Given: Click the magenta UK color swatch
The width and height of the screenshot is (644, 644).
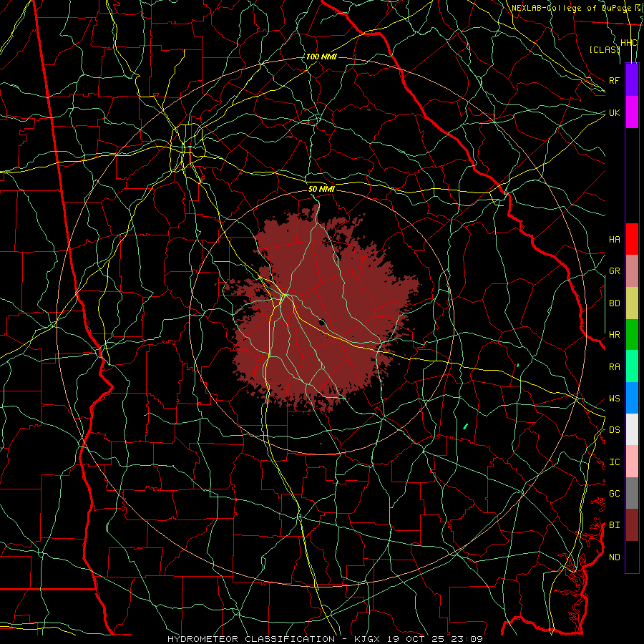Looking at the screenshot, I should click(x=632, y=112).
